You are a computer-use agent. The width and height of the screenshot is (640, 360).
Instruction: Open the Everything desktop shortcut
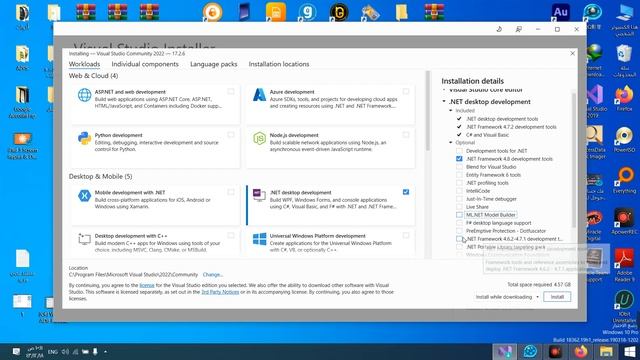(x=624, y=180)
